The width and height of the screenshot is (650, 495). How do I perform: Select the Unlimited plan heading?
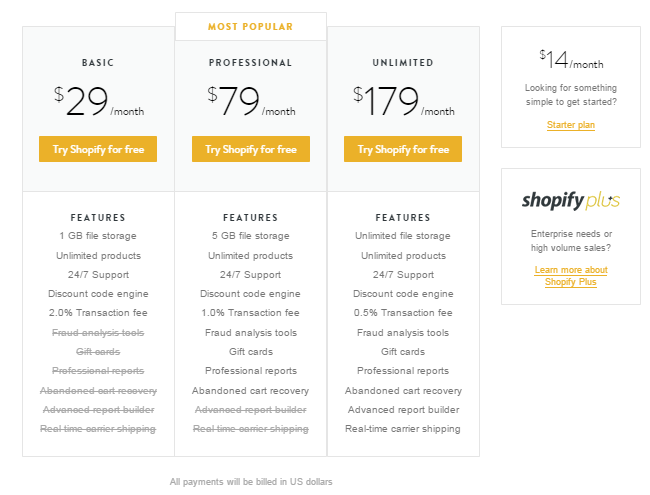[403, 63]
